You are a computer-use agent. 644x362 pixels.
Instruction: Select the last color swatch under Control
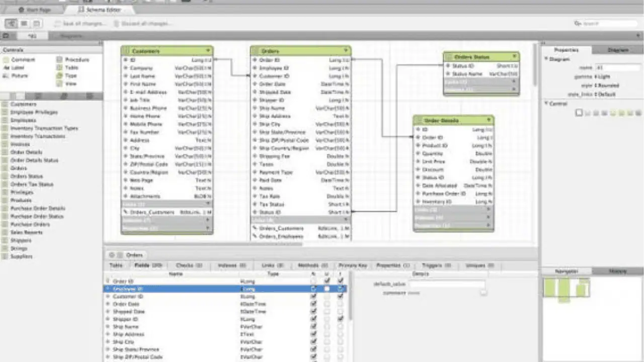pyautogui.click(x=638, y=113)
